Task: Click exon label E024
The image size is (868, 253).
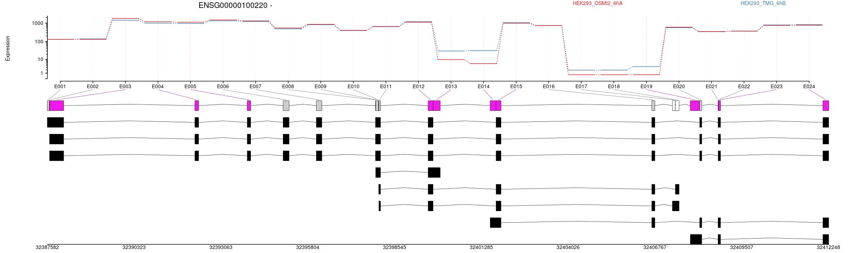Action: 809,86
